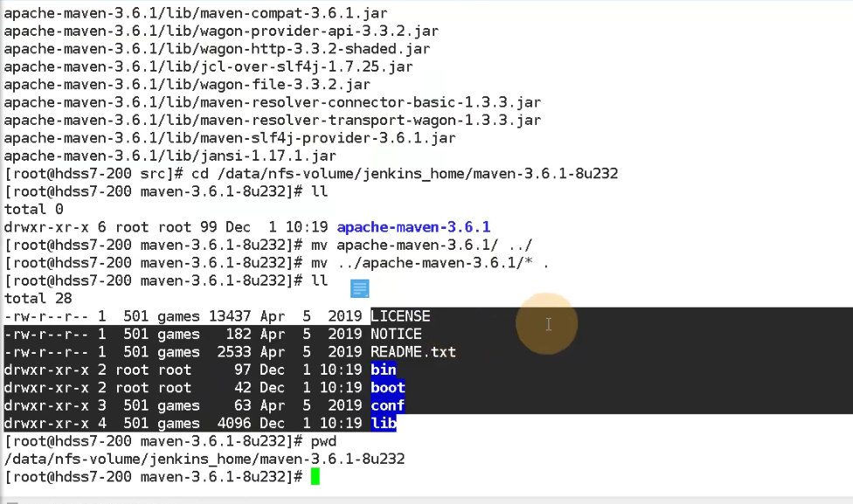Click the 'total 0' output line

point(34,209)
